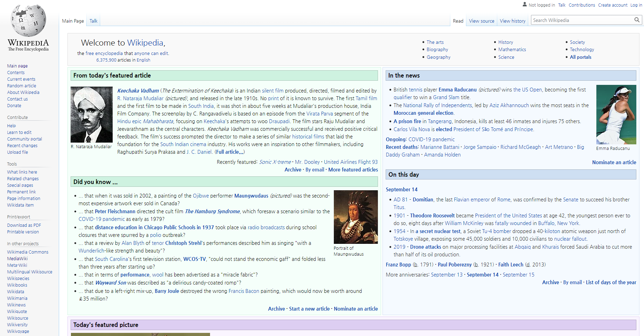Viewport: 644px width, 336px height.
Task: Open the Donate sidebar link
Action: coord(14,105)
